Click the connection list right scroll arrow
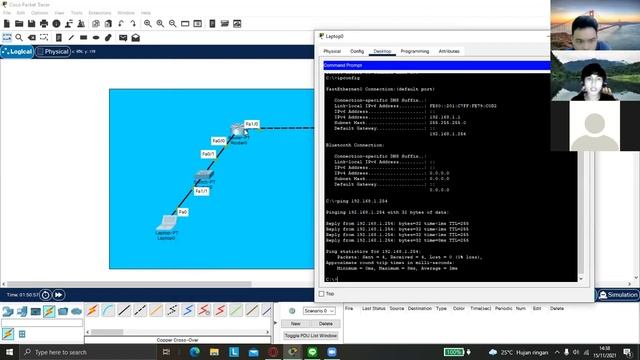This screenshot has width=640, height=360. 268,332
